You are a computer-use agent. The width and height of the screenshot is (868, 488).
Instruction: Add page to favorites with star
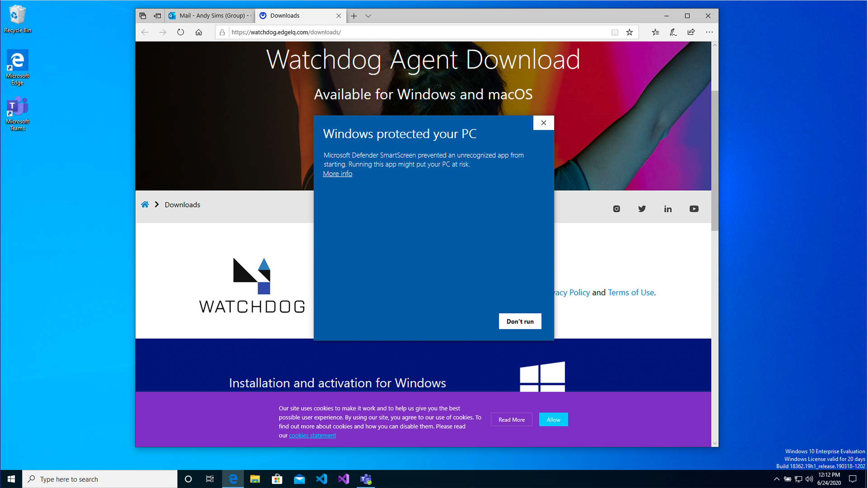click(629, 32)
